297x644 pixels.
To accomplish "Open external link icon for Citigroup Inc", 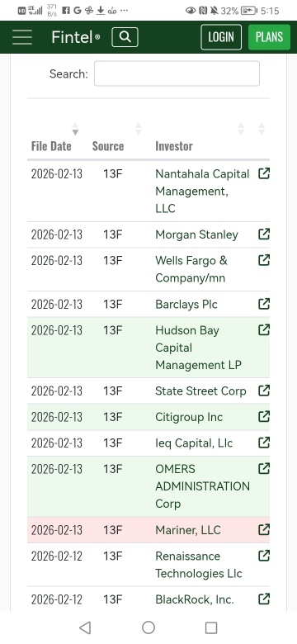I will [264, 416].
